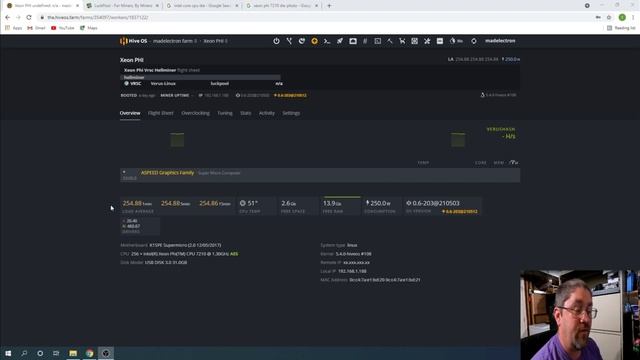640x360 pixels.
Task: Click the 2.6 free space tile
Action: [298, 207]
